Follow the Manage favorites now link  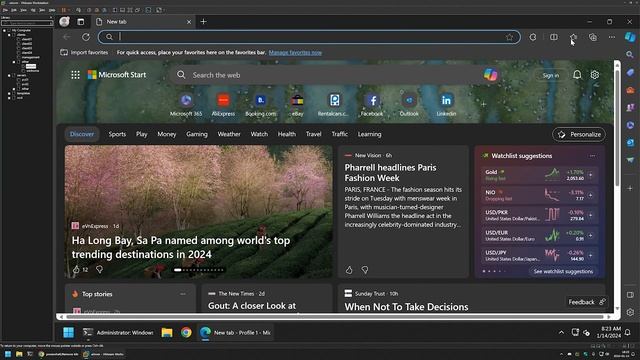[x=295, y=53]
